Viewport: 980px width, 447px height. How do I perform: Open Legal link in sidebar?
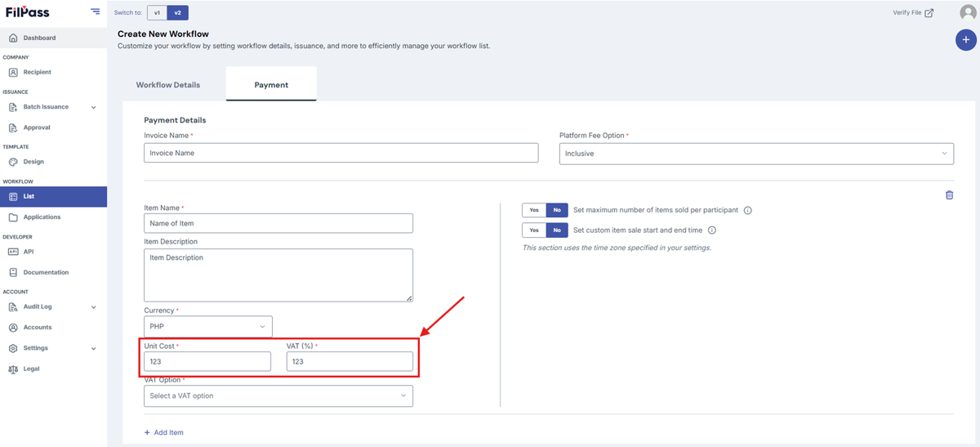[31, 369]
